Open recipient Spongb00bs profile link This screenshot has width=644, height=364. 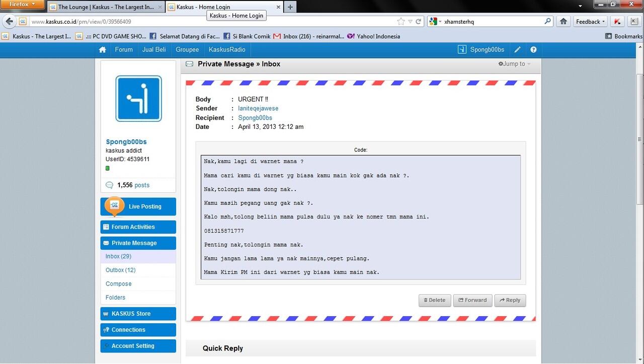pyautogui.click(x=255, y=118)
